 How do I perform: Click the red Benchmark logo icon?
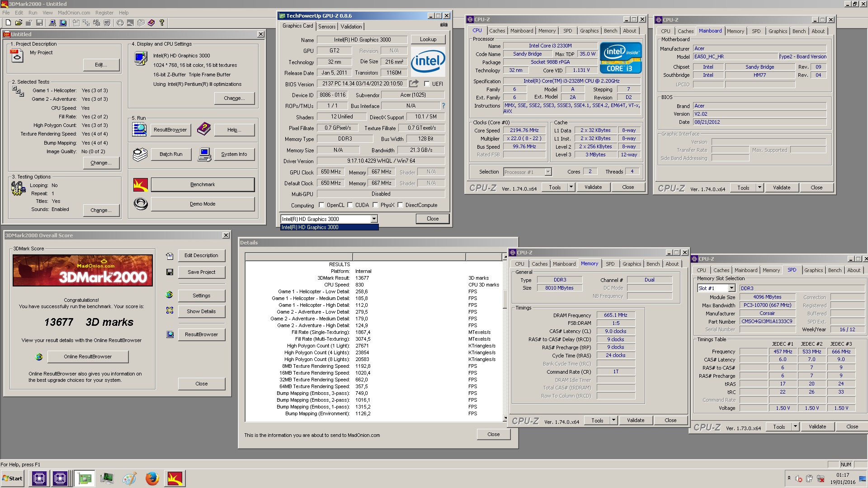(141, 185)
